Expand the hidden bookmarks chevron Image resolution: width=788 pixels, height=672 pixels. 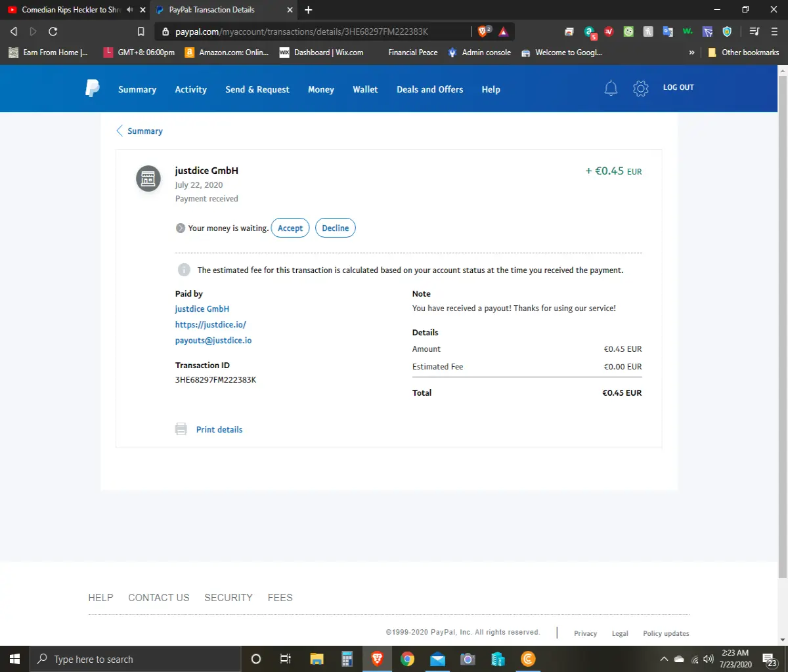coord(691,52)
